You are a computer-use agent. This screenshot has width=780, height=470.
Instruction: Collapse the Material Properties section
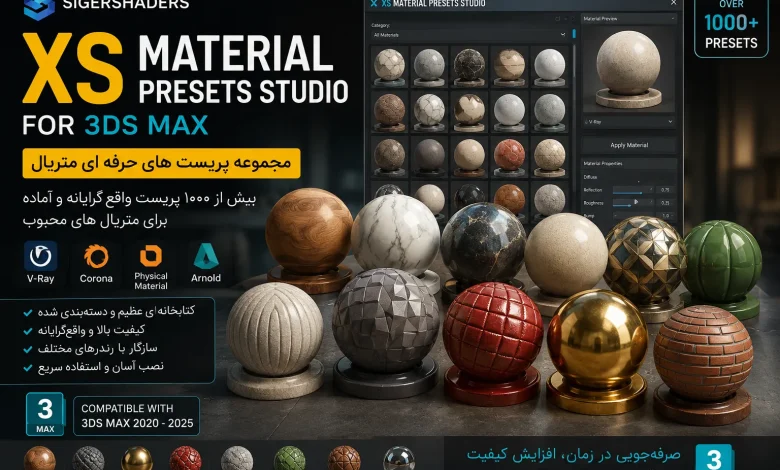[x=629, y=163]
